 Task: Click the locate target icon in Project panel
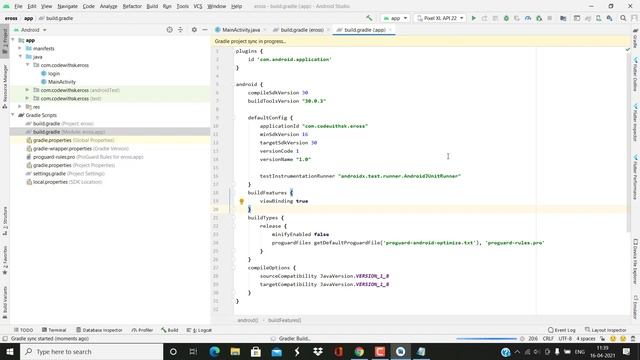coord(169,30)
